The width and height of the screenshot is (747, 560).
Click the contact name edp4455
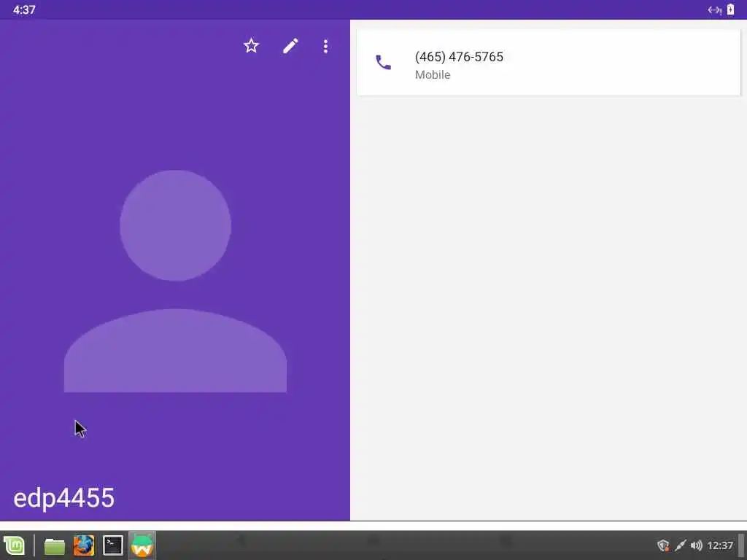click(64, 498)
